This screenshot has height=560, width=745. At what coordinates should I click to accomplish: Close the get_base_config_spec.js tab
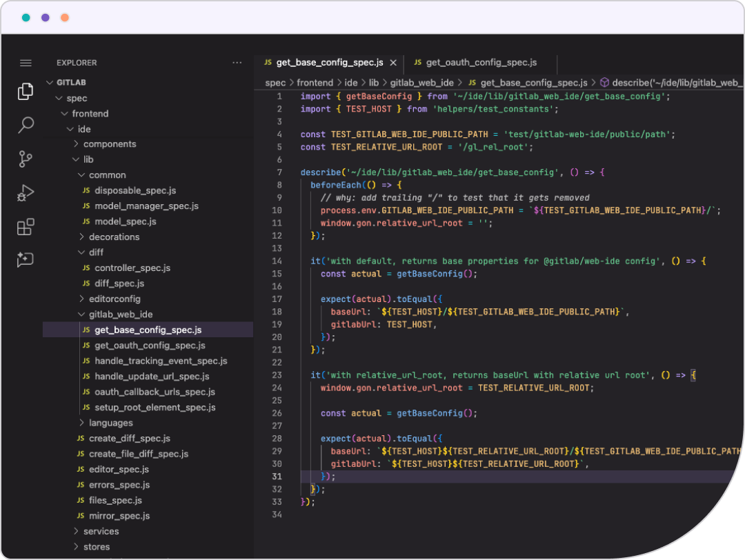pos(393,63)
